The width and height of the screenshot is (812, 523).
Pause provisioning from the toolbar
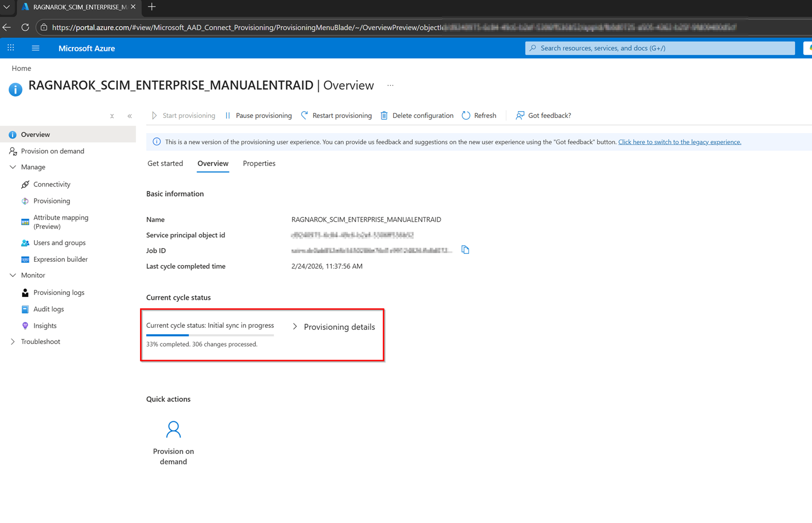[258, 116]
